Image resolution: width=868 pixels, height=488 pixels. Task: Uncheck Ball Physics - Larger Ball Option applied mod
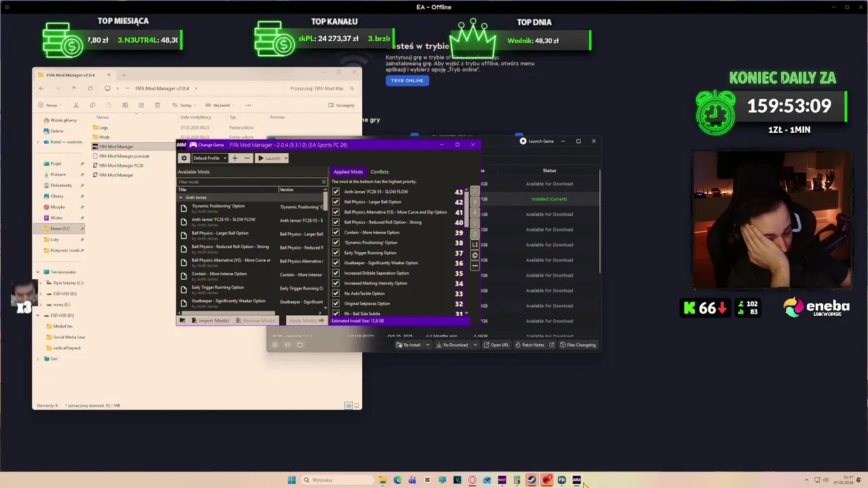coord(336,202)
